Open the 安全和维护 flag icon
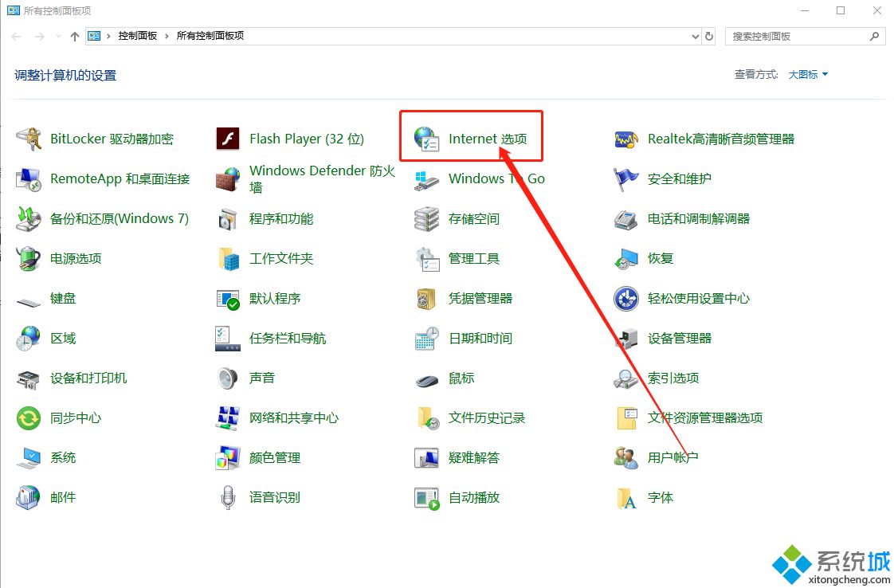 pyautogui.click(x=625, y=179)
